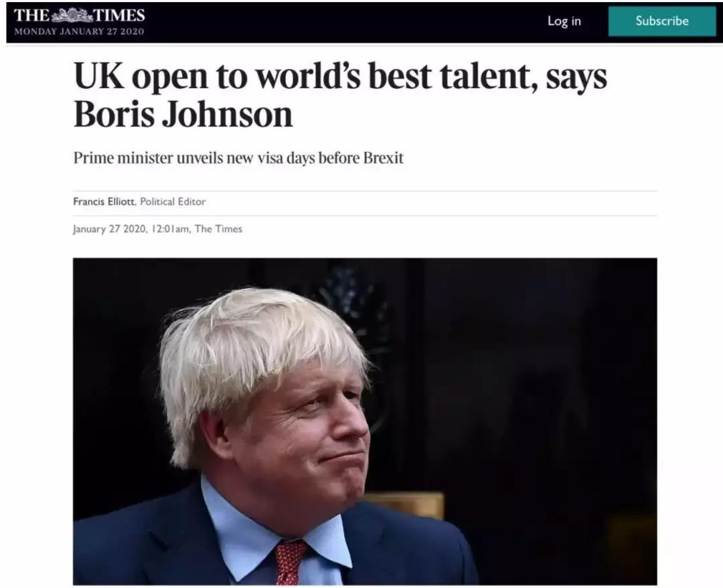The height and width of the screenshot is (588, 723).
Task: Click 'The Times' in the byline timestamp
Action: point(218,229)
